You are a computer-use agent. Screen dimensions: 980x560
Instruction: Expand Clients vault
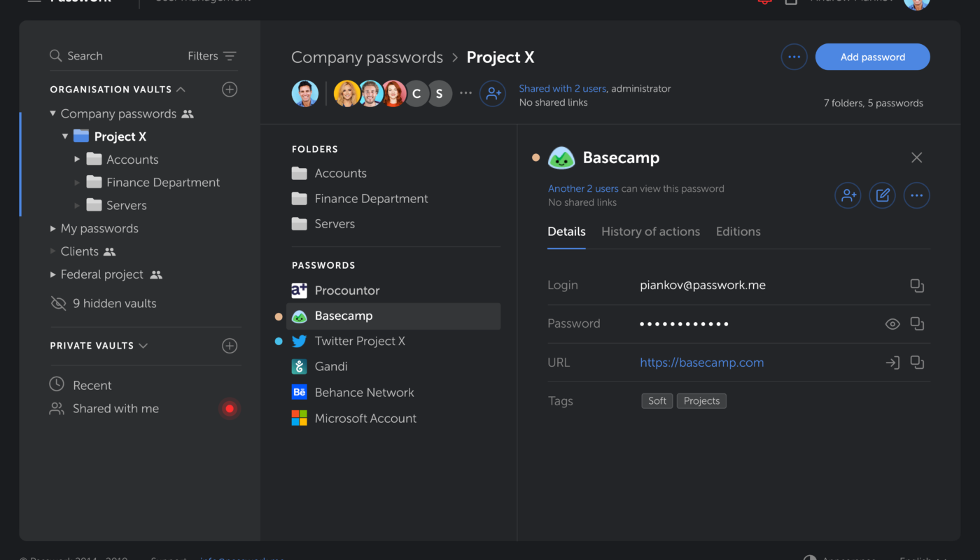(52, 251)
